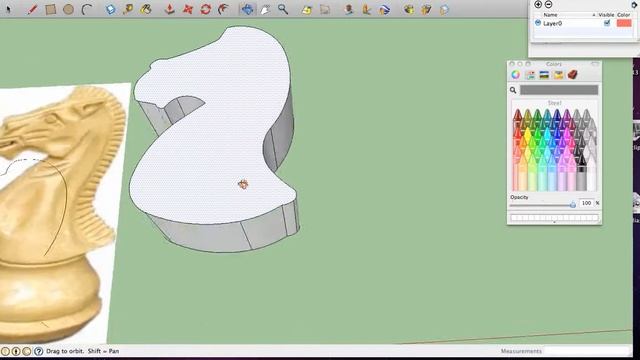Click the knight chess piece reference image

point(57,212)
